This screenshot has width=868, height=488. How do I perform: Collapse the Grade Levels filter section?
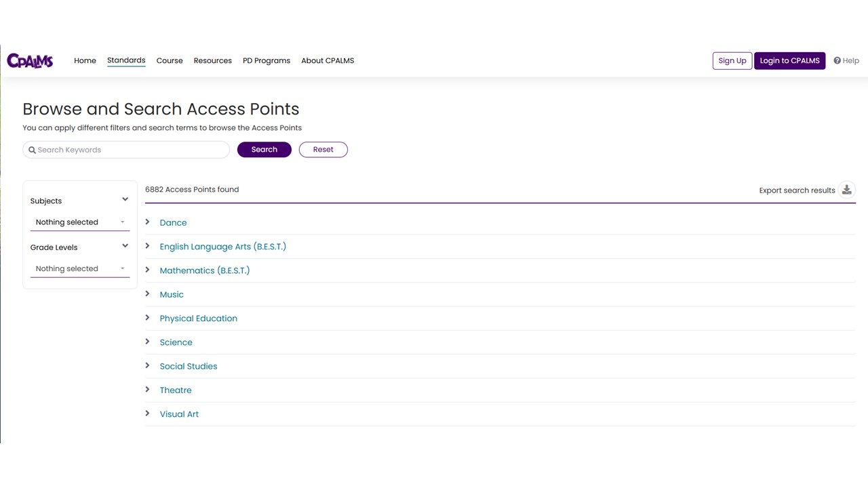[125, 246]
